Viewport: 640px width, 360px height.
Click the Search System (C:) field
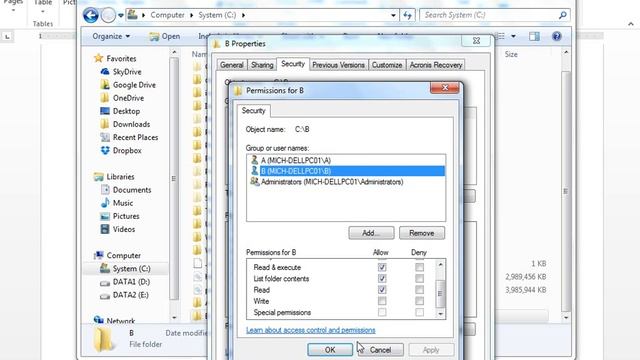point(495,15)
